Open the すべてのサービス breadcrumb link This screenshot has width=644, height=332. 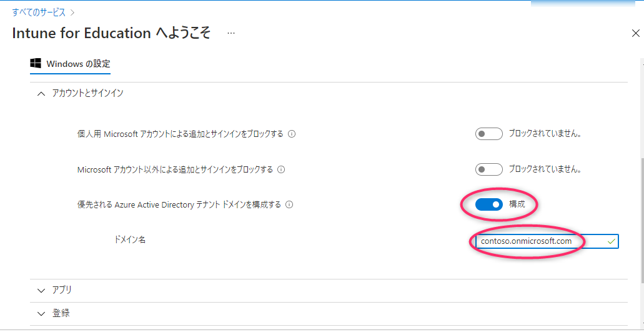[x=39, y=13]
